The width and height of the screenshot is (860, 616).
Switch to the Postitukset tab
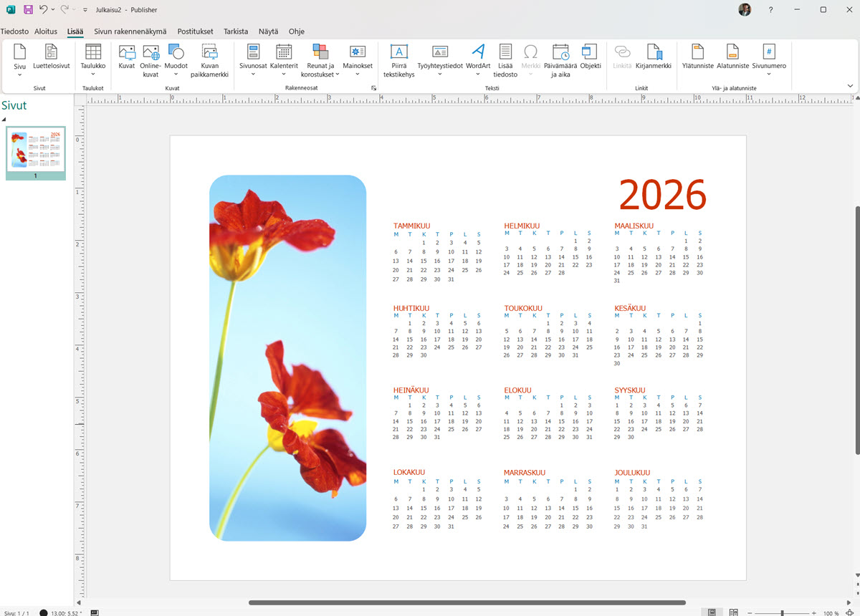195,32
